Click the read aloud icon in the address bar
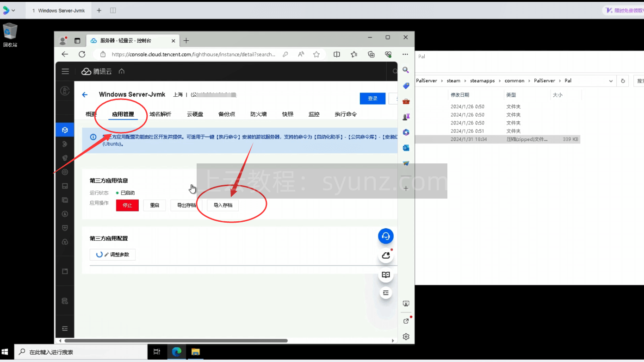Image resolution: width=644 pixels, height=362 pixels. click(x=301, y=54)
